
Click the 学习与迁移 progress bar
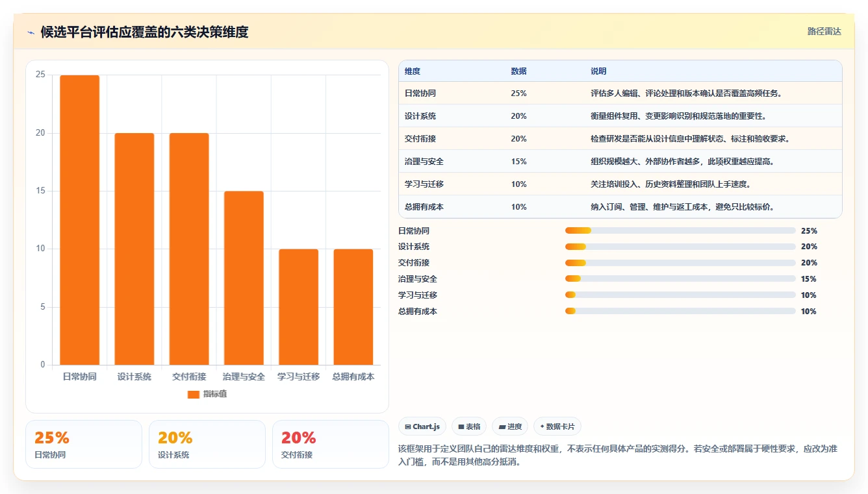click(680, 295)
